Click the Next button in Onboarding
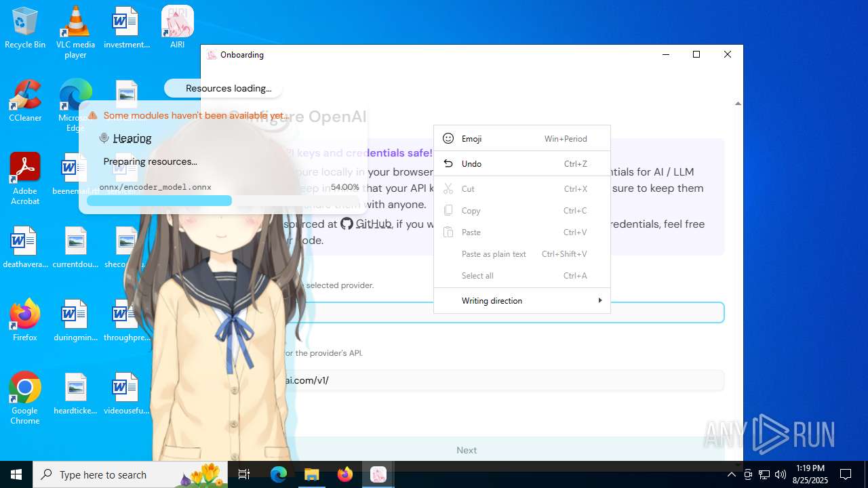The width and height of the screenshot is (868, 488). pos(467,450)
